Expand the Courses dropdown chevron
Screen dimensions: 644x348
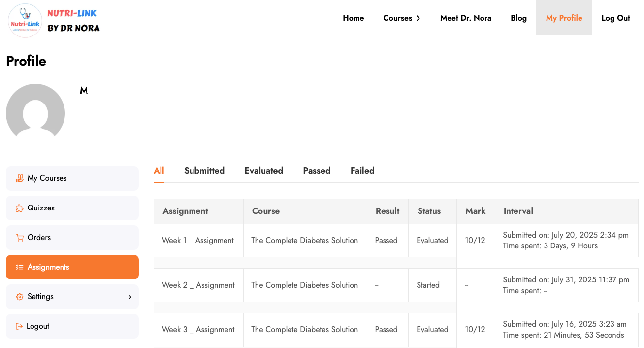tap(418, 18)
